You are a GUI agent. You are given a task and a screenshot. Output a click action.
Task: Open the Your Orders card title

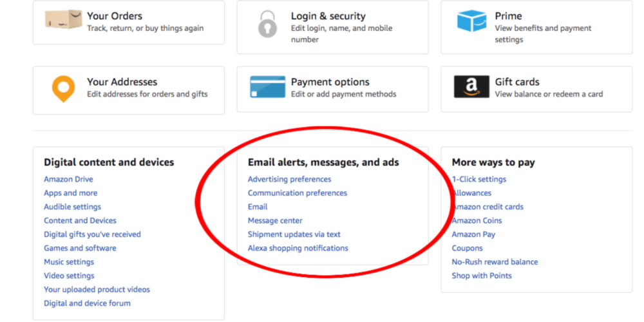[115, 16]
